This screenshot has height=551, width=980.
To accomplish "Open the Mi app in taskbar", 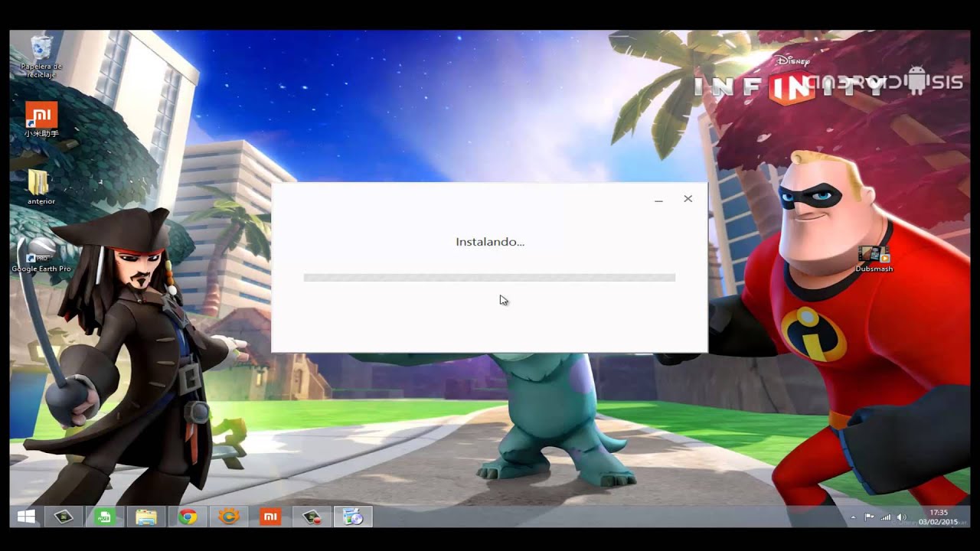I will [270, 517].
